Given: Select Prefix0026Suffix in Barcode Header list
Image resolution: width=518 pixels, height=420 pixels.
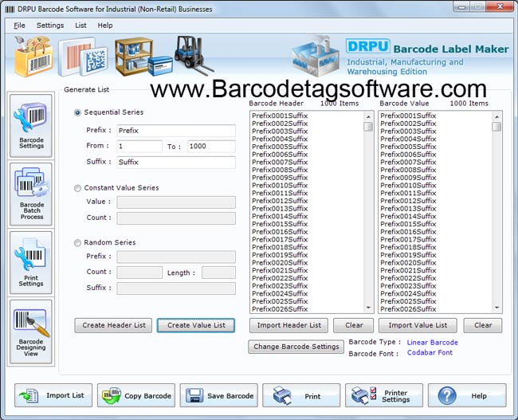Looking at the screenshot, I should pyautogui.click(x=280, y=309).
